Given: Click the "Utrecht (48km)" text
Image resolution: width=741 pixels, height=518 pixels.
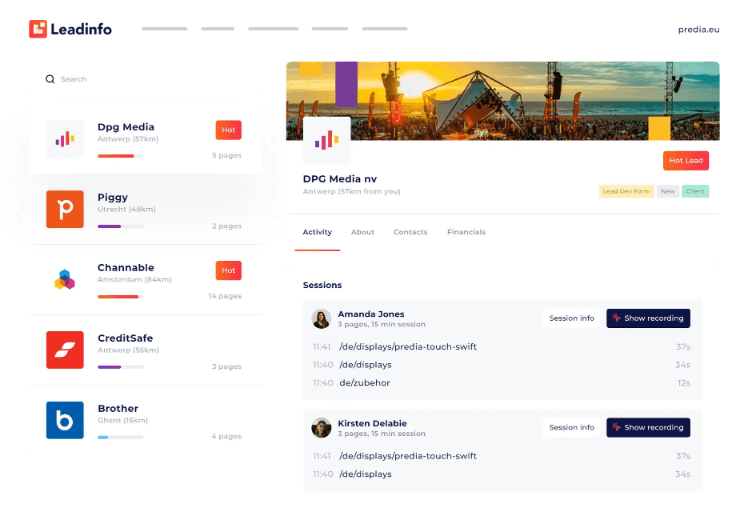Looking at the screenshot, I should point(127,209).
